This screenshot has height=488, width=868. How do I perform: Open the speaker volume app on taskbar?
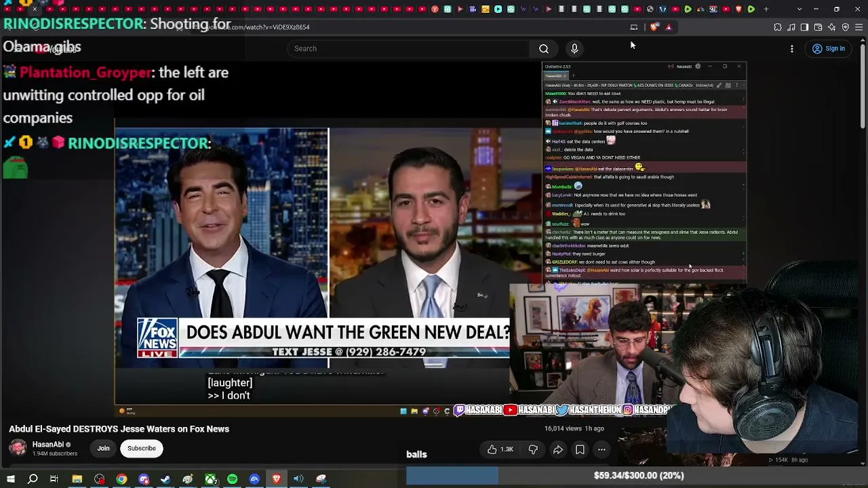(x=298, y=479)
